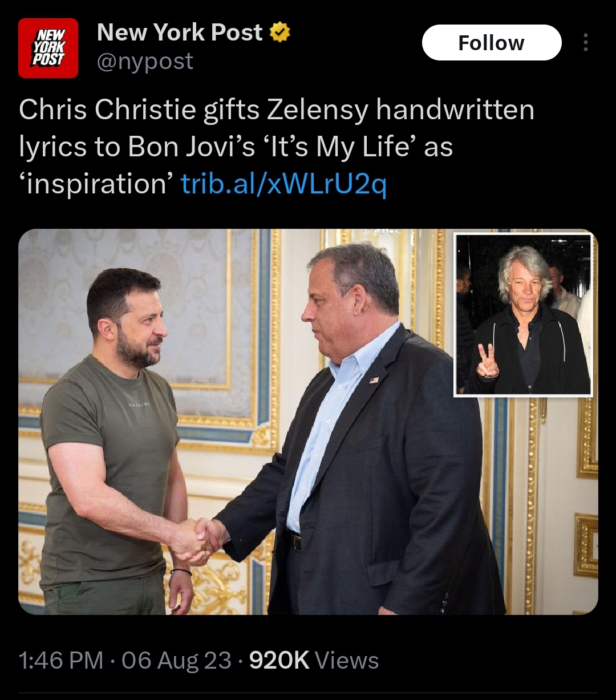616x700 pixels.
Task: Tap the handshake in the main photo
Action: (201, 539)
